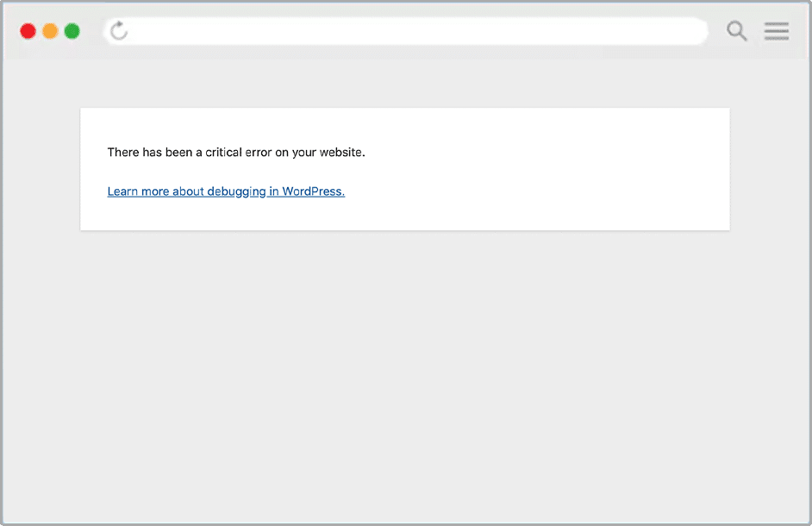The height and width of the screenshot is (526, 812).
Task: Focus the browser address bar field
Action: tap(405, 31)
